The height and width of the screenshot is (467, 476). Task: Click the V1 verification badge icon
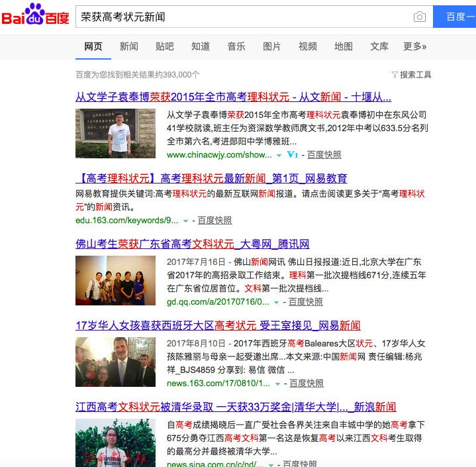pos(293,154)
